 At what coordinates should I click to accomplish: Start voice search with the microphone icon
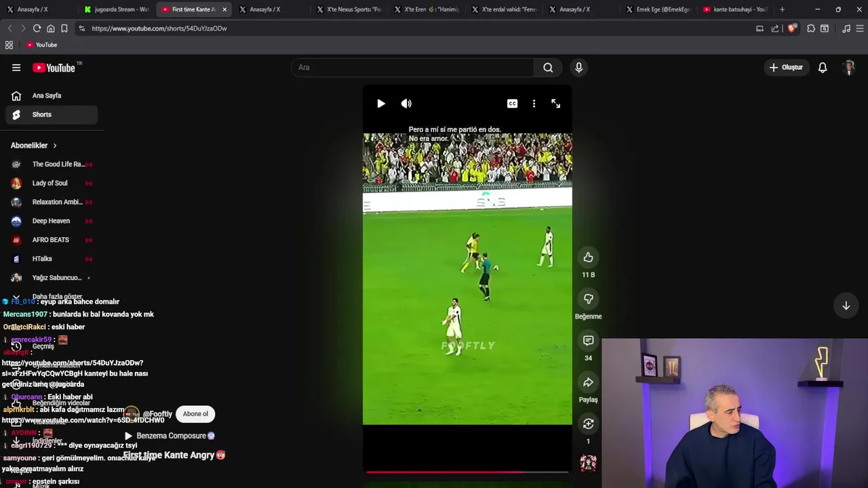[x=578, y=67]
